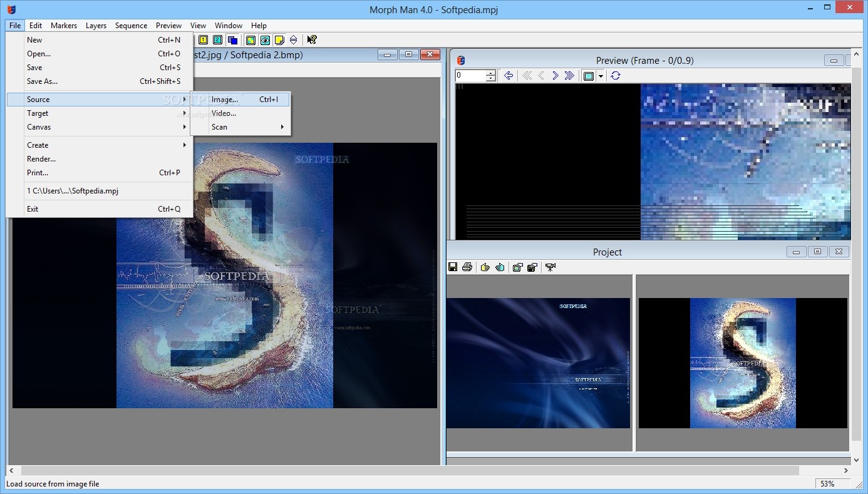This screenshot has width=868, height=494.
Task: Open the View menu
Action: point(198,26)
